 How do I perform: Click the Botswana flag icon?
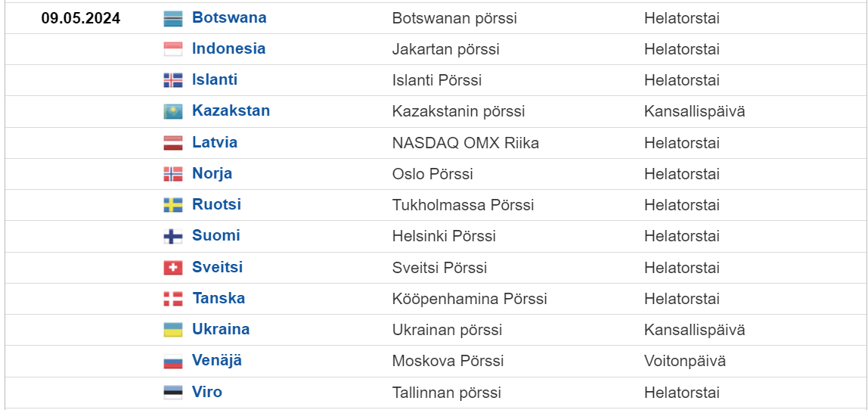173,19
